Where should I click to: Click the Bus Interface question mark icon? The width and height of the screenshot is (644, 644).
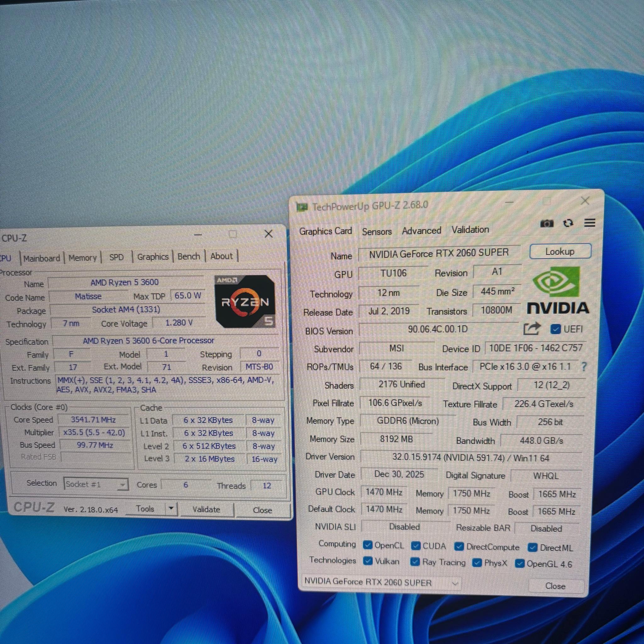tap(584, 366)
